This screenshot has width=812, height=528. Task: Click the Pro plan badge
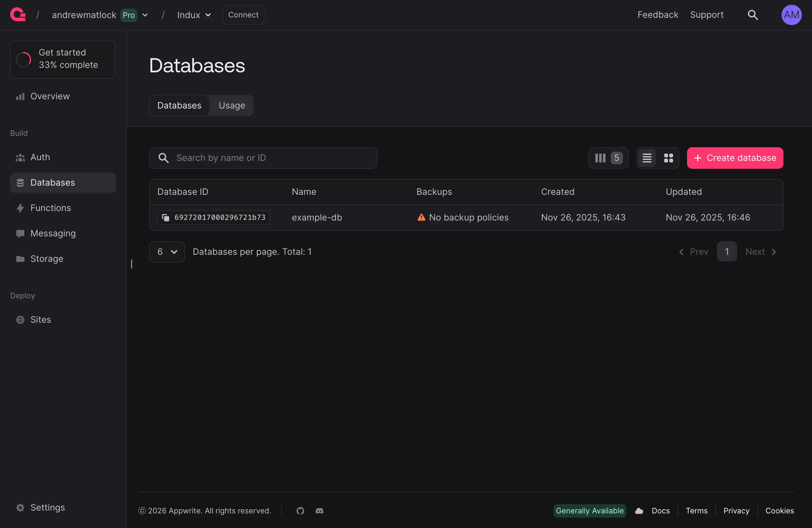pyautogui.click(x=129, y=15)
